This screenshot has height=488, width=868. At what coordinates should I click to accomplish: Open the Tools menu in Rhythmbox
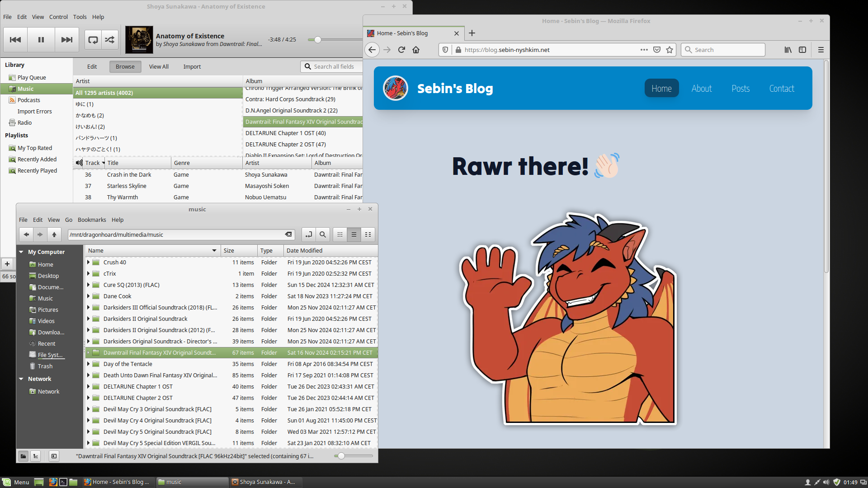coord(80,17)
